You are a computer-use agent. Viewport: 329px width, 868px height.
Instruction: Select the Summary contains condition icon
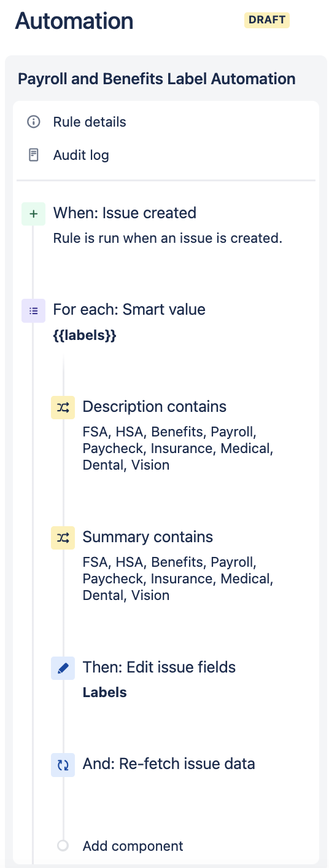[x=63, y=537]
